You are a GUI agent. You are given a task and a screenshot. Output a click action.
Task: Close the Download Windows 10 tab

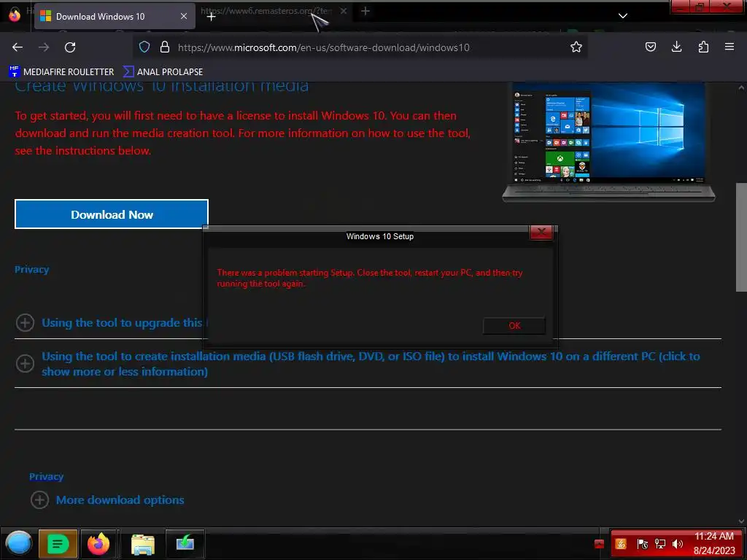(x=183, y=16)
